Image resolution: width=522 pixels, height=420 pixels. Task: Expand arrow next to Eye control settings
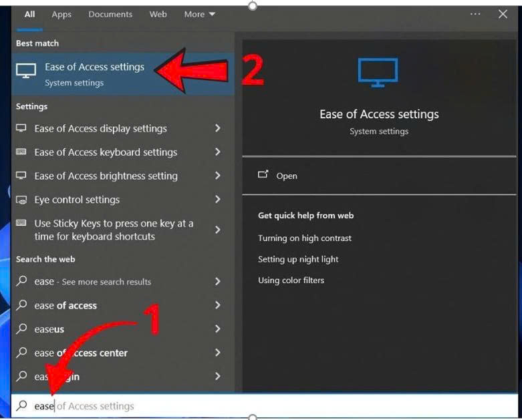[x=217, y=200]
